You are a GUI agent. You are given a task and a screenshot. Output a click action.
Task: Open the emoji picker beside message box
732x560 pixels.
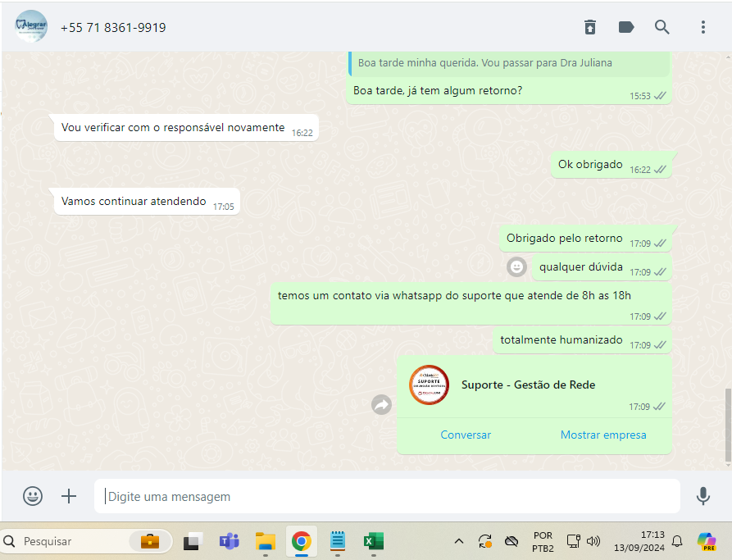point(33,496)
